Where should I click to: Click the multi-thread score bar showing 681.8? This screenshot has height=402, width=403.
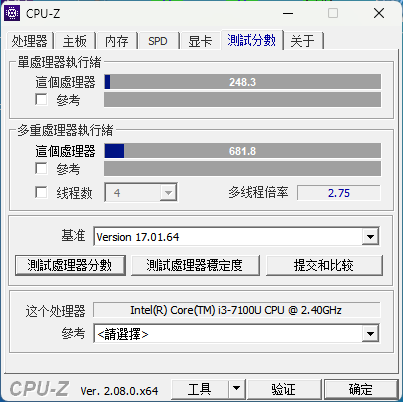(x=243, y=151)
